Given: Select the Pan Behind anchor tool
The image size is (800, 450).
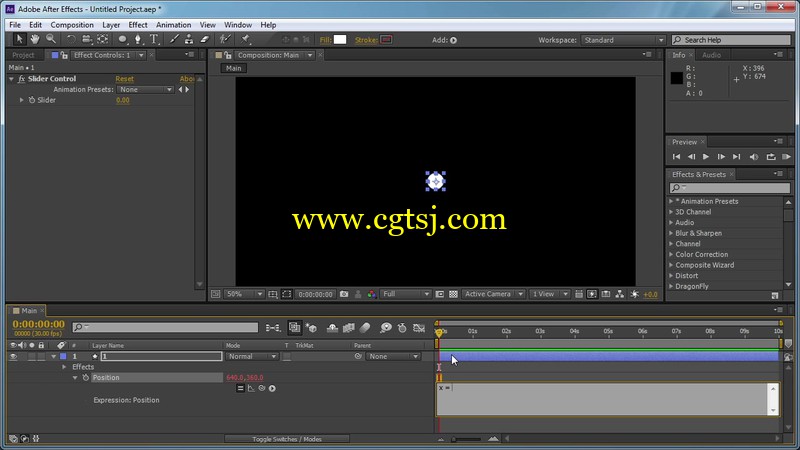Looking at the screenshot, I should [103, 39].
